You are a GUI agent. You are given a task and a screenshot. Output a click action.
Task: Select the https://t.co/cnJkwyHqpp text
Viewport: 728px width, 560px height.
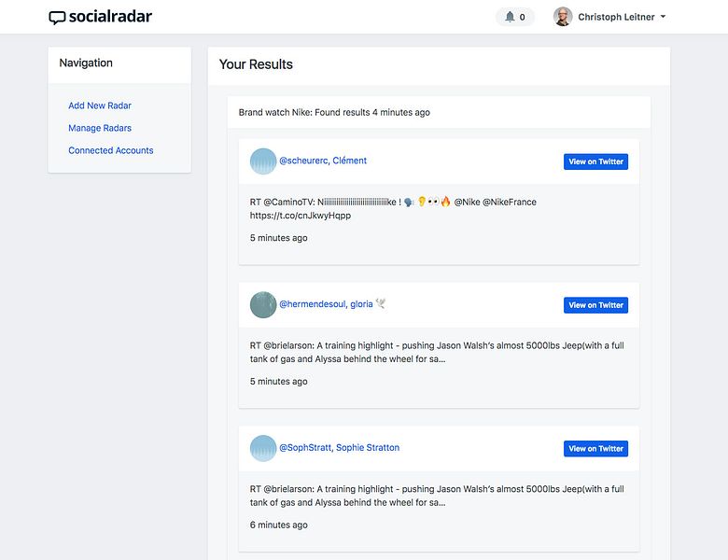click(301, 216)
